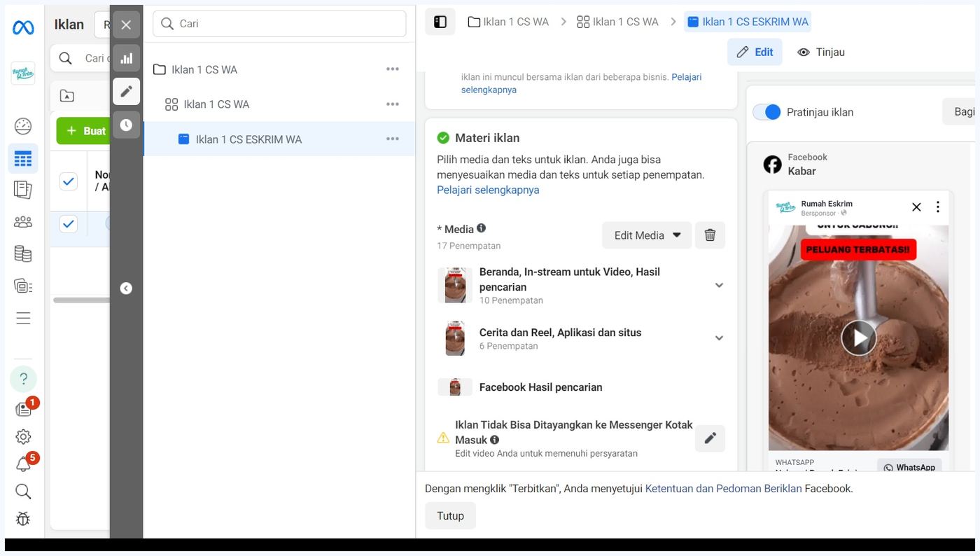Click sidebar search magnifier icon
The image size is (980, 556).
click(23, 491)
